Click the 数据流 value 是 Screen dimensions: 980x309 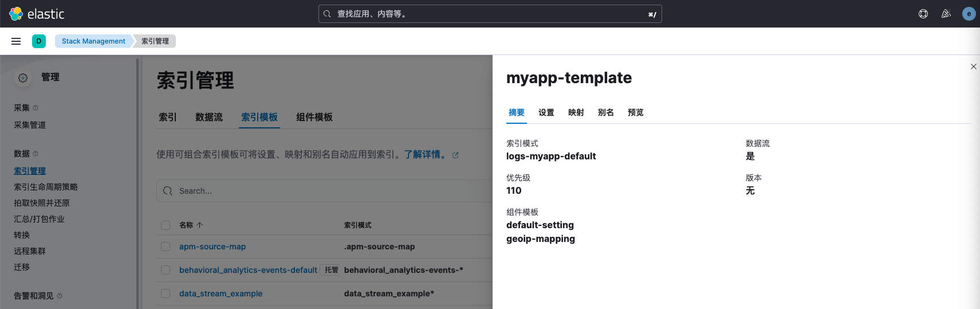pyautogui.click(x=750, y=157)
